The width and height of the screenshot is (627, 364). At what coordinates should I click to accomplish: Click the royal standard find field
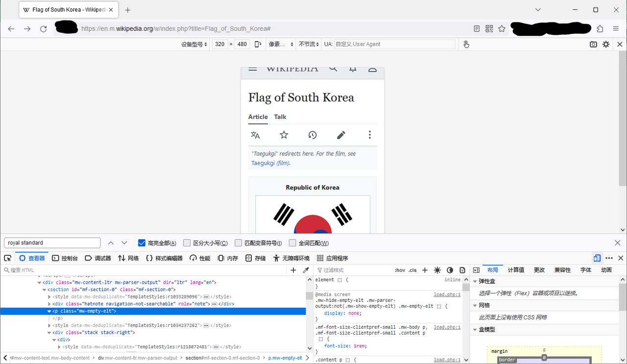52,243
